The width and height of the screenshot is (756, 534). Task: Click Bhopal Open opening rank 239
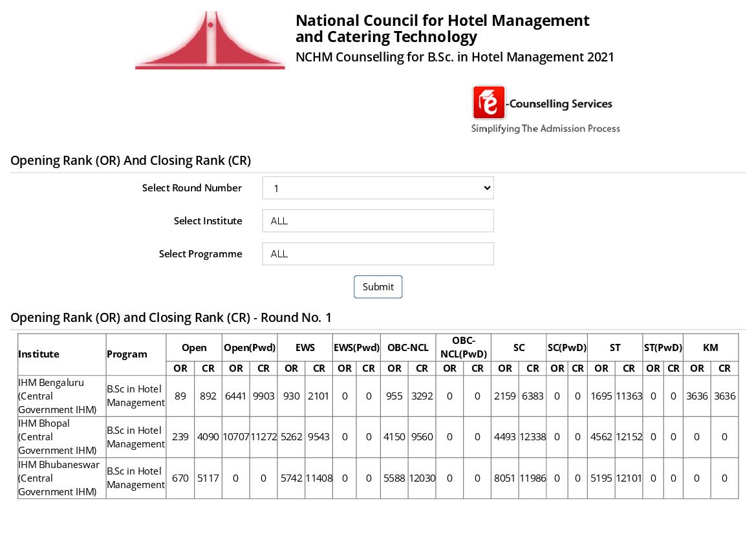click(180, 437)
